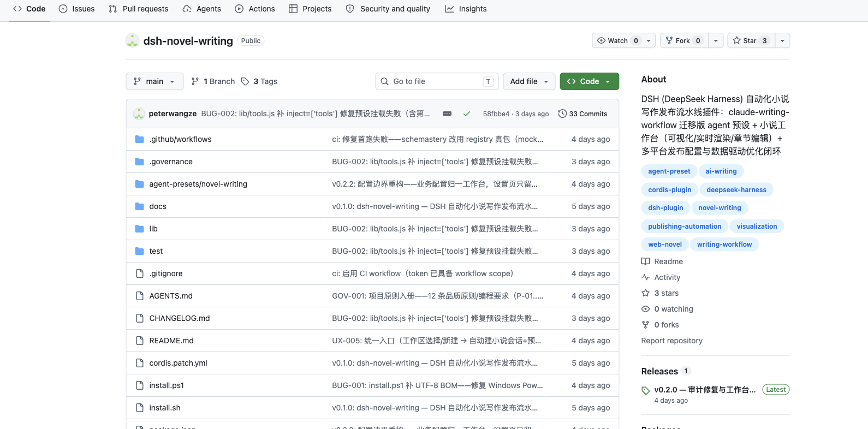Image resolution: width=868 pixels, height=429 pixels.
Task: Select the writing-workflow topic tag
Action: [724, 245]
